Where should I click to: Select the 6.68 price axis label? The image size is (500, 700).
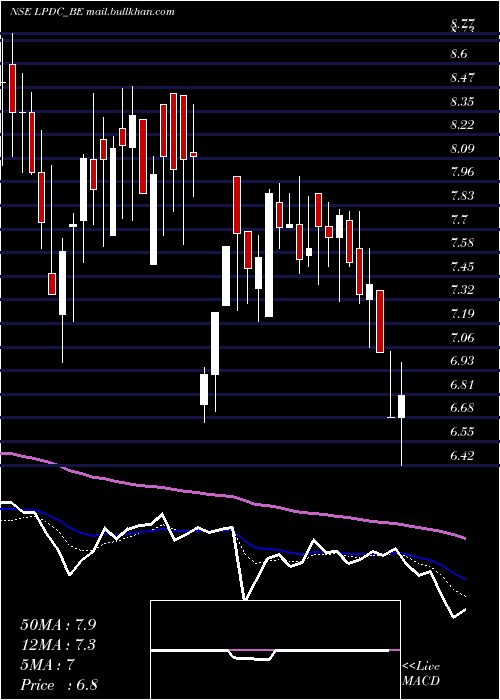coord(462,408)
